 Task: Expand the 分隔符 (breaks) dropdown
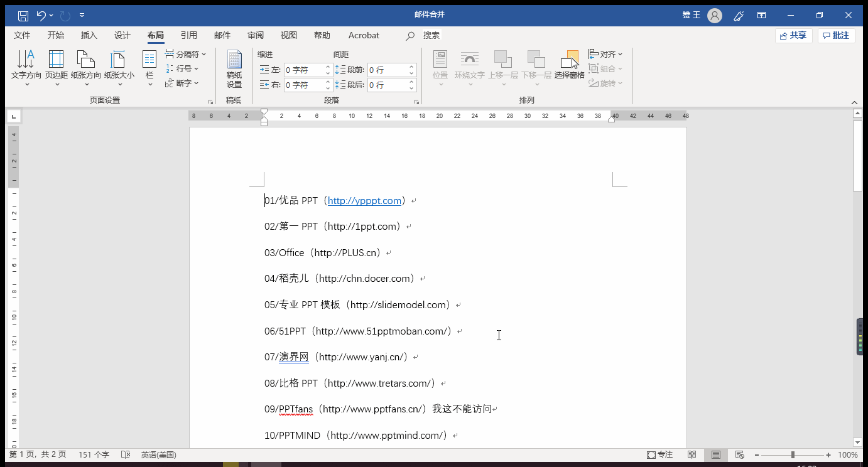[x=186, y=54]
